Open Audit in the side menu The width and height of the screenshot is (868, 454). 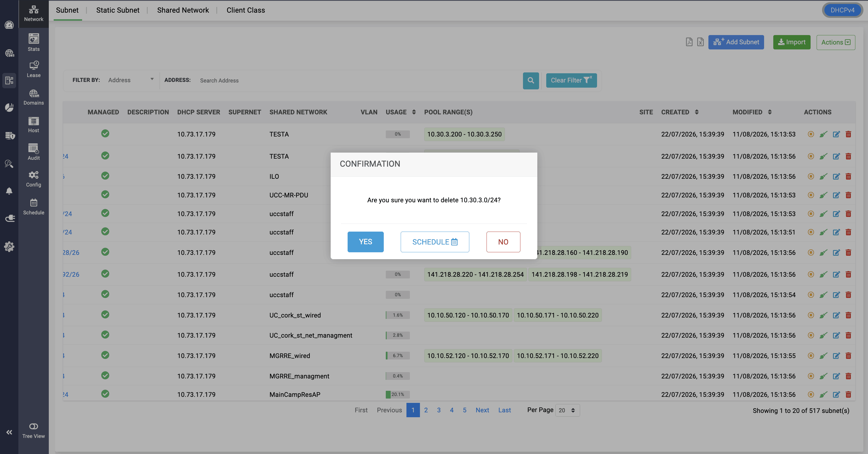pyautogui.click(x=34, y=152)
